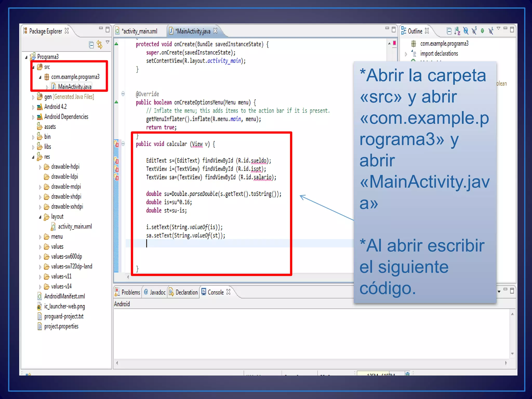Click the error marker on the R.id.sueldo line
The image size is (532, 399).
coord(116,161)
